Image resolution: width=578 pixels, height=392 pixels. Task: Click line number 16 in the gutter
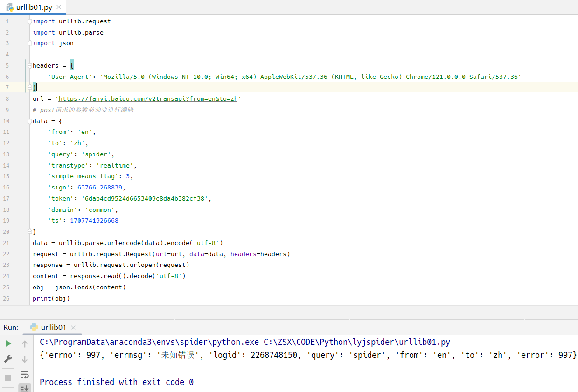pos(7,188)
